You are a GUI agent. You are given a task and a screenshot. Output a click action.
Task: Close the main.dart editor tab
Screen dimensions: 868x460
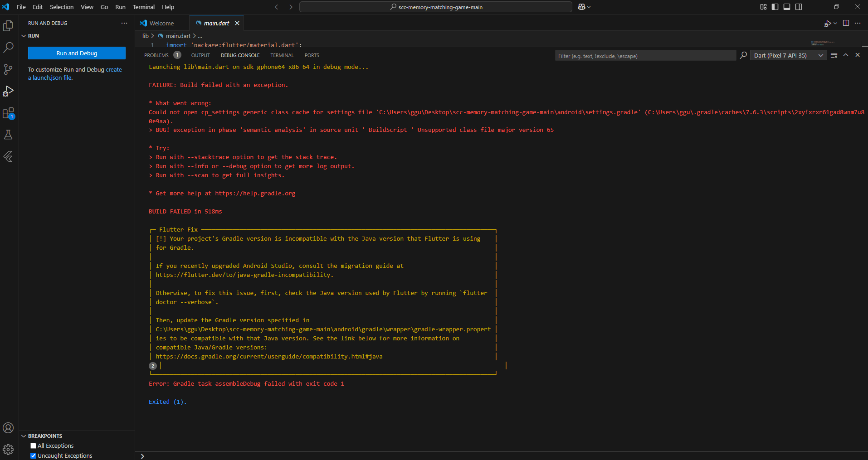pos(237,23)
